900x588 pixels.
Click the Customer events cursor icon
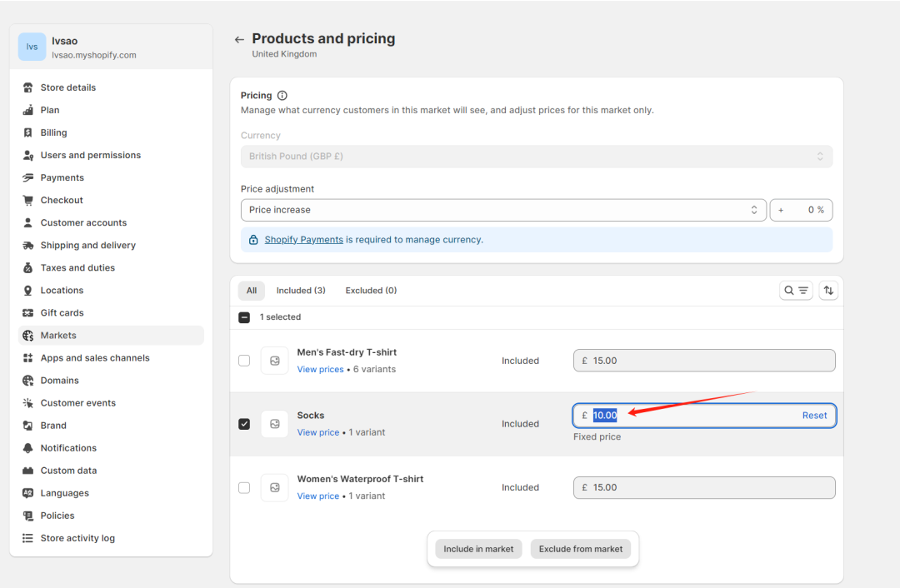27,403
